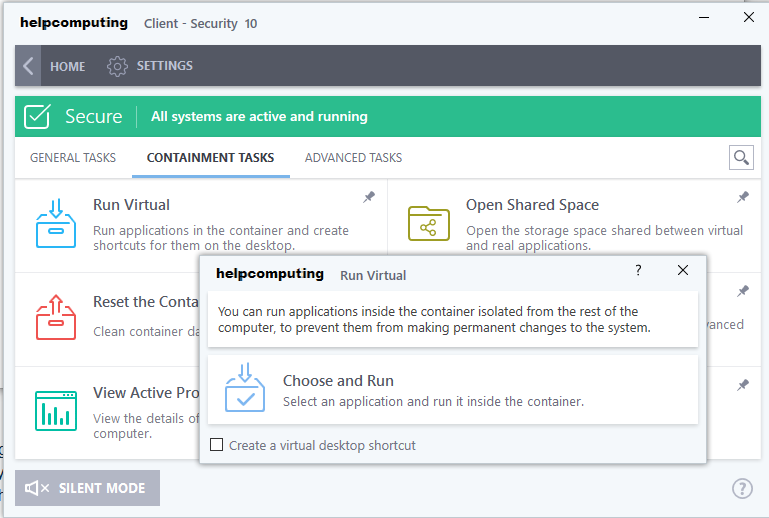Enable Create a virtual desktop shortcut checkbox
This screenshot has width=769, height=518.
[216, 444]
